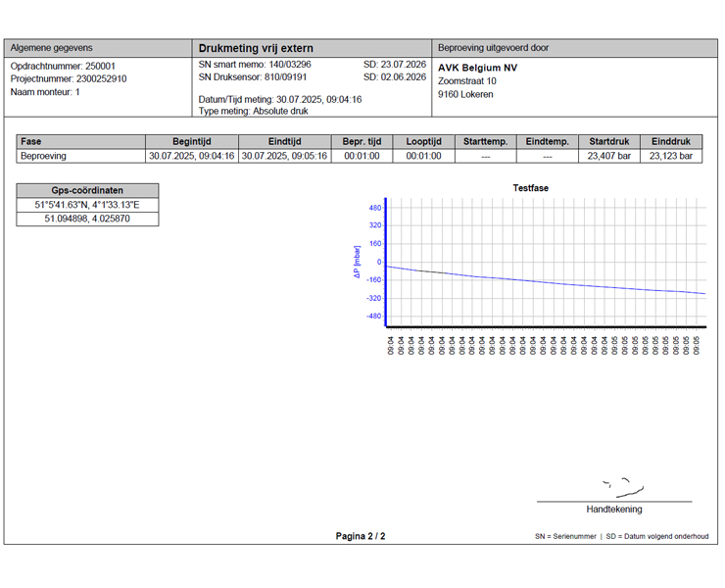The image size is (725, 588).
Task: Click the 'Fase' table column header
Action: (x=31, y=141)
